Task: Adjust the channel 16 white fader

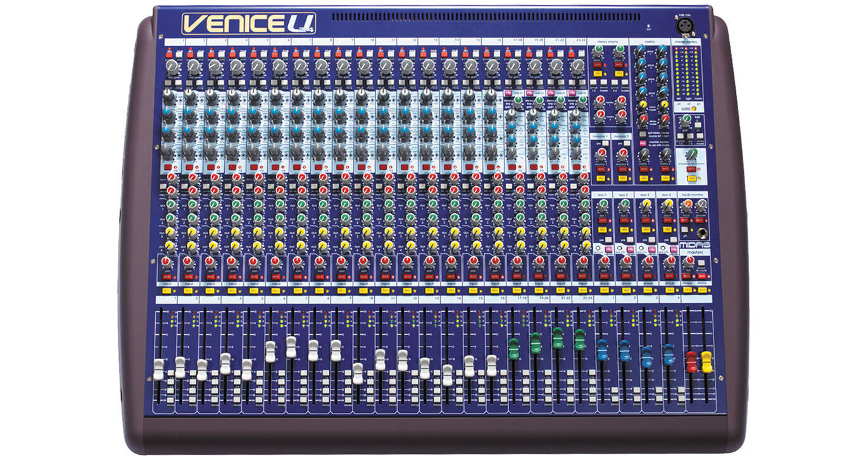Action: pyautogui.click(x=491, y=365)
